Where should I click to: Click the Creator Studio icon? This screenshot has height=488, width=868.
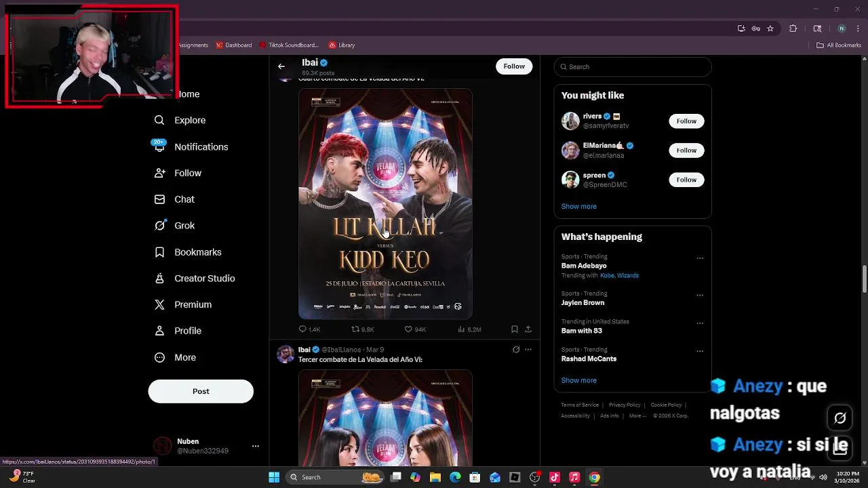tap(159, 279)
